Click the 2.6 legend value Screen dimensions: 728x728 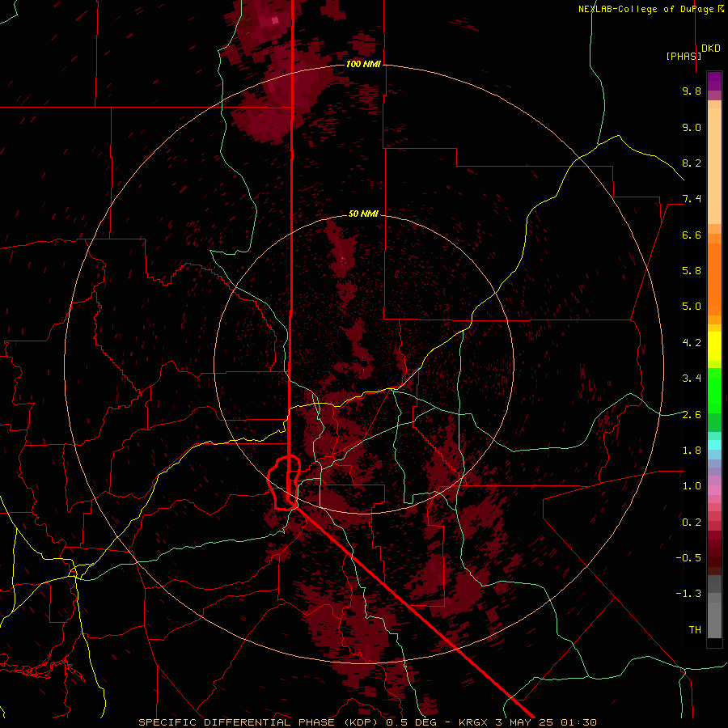click(x=692, y=415)
